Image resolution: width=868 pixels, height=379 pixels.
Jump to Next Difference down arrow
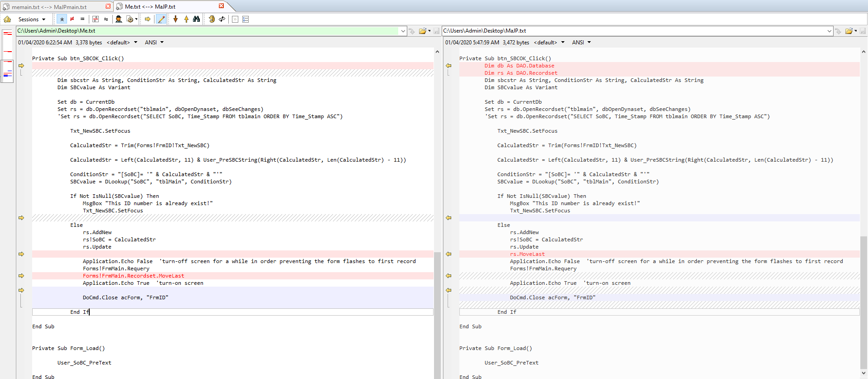[x=176, y=19]
